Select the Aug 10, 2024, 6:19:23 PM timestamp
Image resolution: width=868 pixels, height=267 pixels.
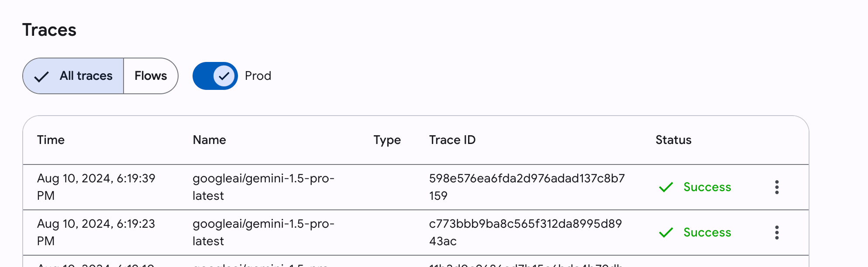96,232
